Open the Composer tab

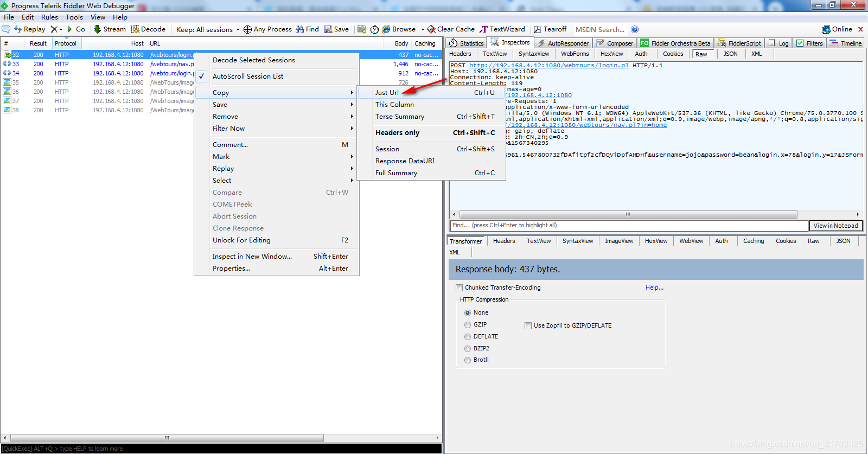tap(615, 43)
